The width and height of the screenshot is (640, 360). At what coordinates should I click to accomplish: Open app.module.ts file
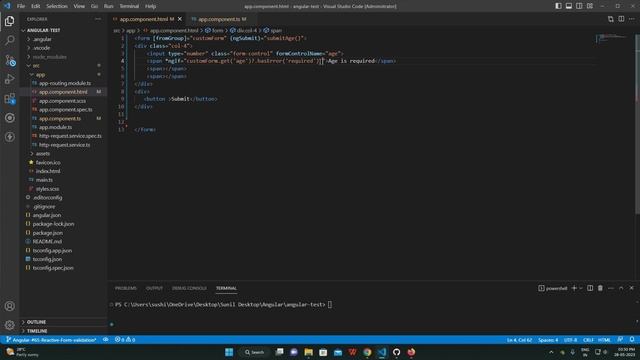pos(56,127)
